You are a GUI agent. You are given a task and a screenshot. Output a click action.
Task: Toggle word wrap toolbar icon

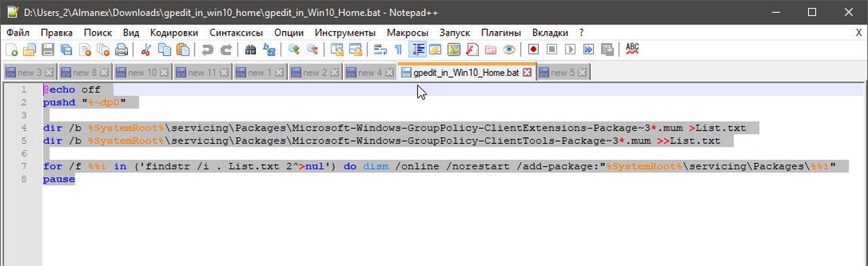(x=380, y=50)
